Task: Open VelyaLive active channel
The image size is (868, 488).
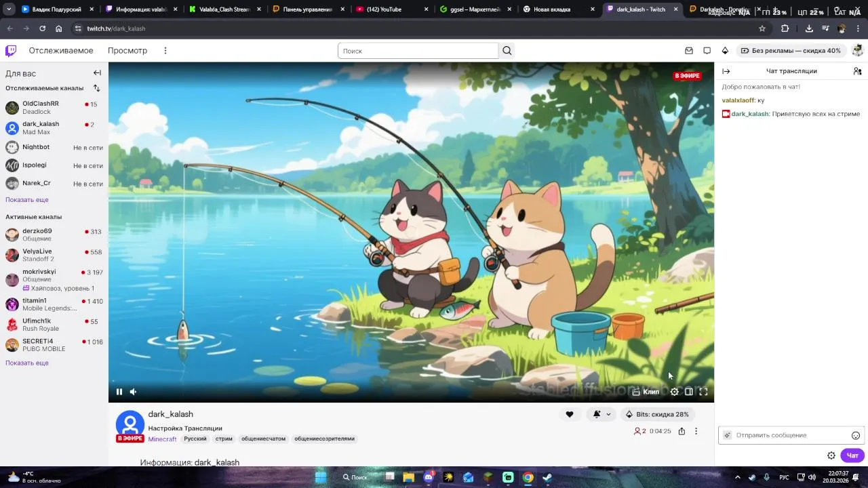Action: 54,255
